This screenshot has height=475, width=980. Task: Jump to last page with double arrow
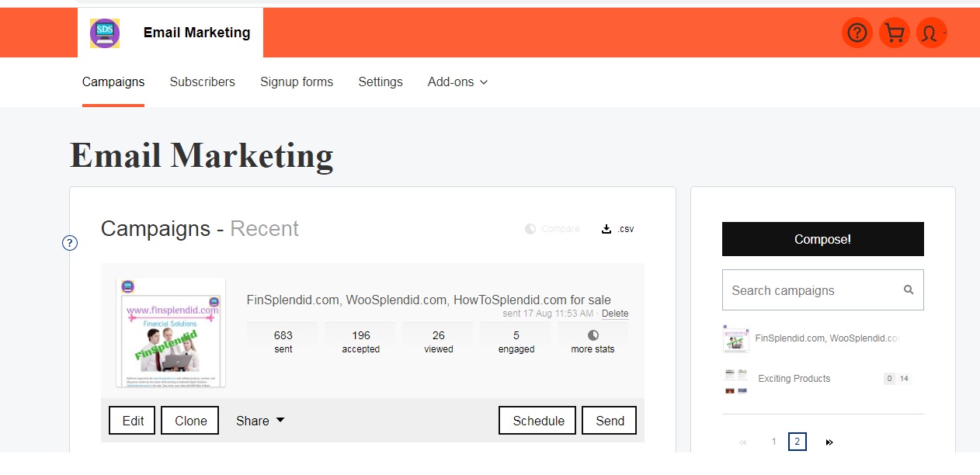(829, 442)
